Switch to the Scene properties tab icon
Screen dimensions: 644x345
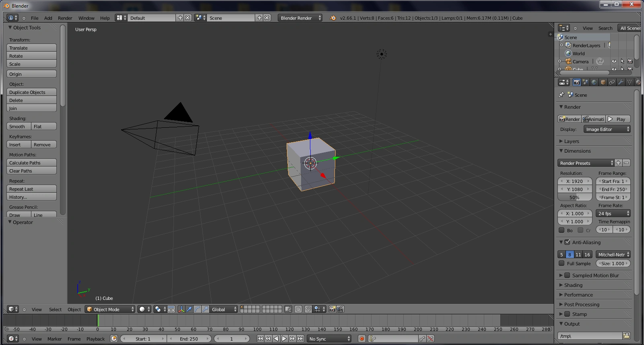click(x=585, y=82)
